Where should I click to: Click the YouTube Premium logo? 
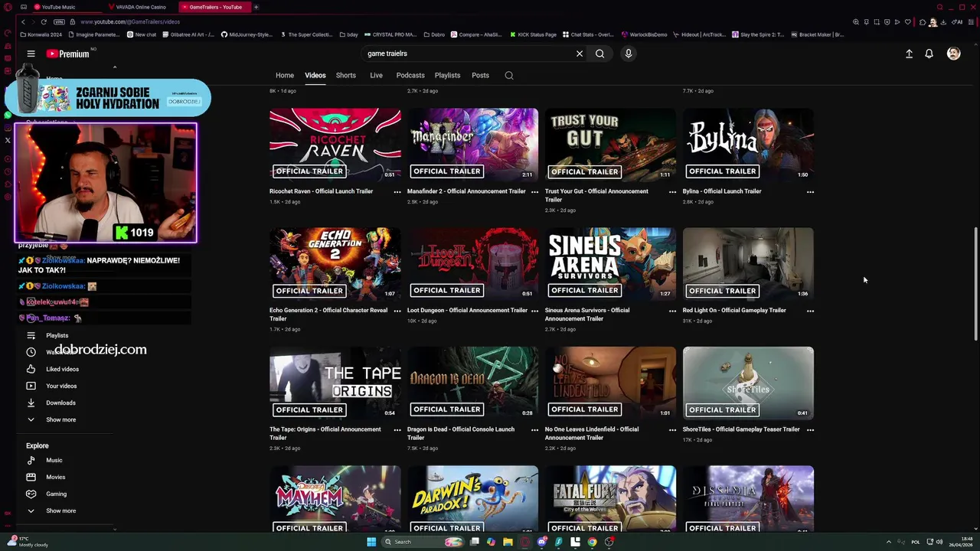67,54
